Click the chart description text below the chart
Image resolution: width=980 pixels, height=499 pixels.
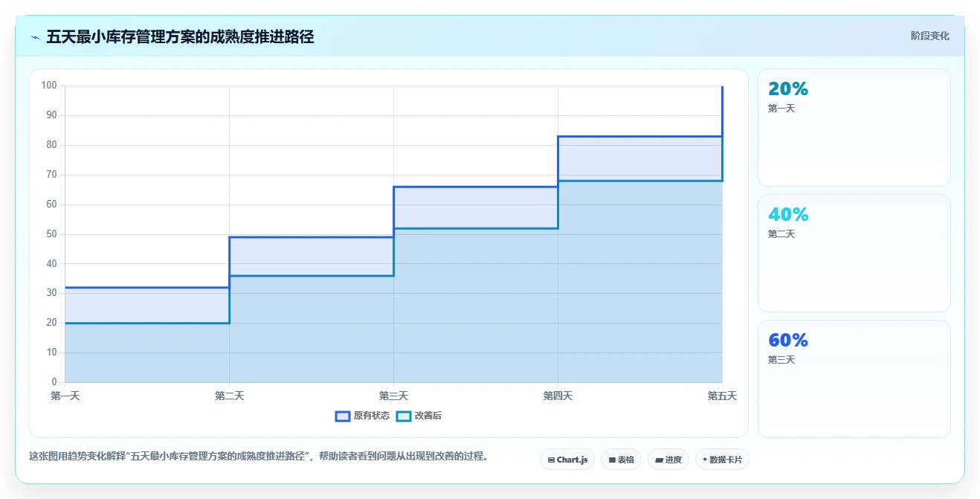tap(259, 456)
